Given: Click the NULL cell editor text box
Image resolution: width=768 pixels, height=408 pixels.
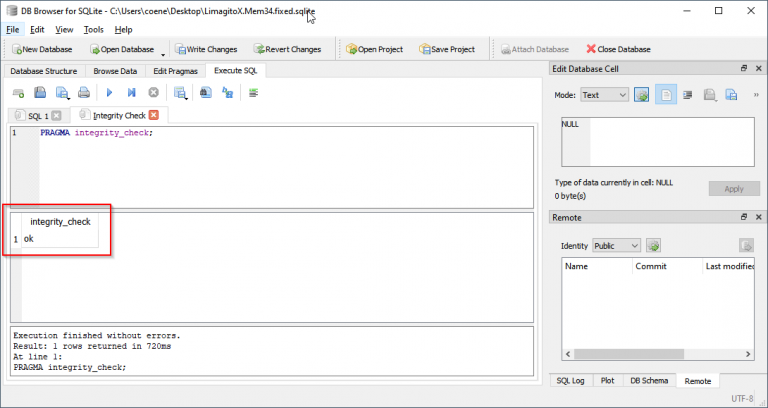Looking at the screenshot, I should click(x=658, y=142).
